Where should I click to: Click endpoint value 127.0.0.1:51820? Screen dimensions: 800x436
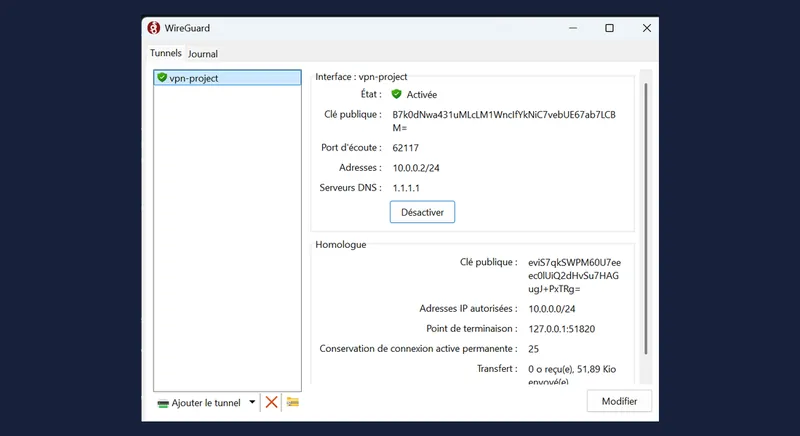562,329
